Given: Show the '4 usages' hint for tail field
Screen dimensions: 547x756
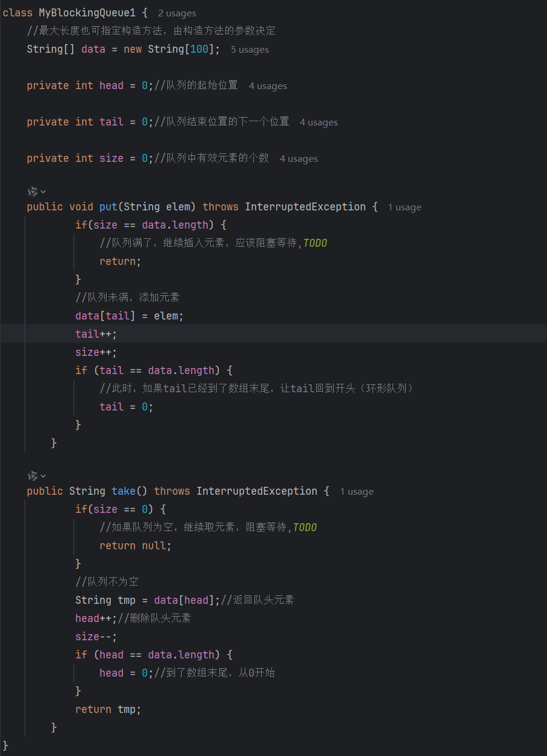Looking at the screenshot, I should coord(319,122).
